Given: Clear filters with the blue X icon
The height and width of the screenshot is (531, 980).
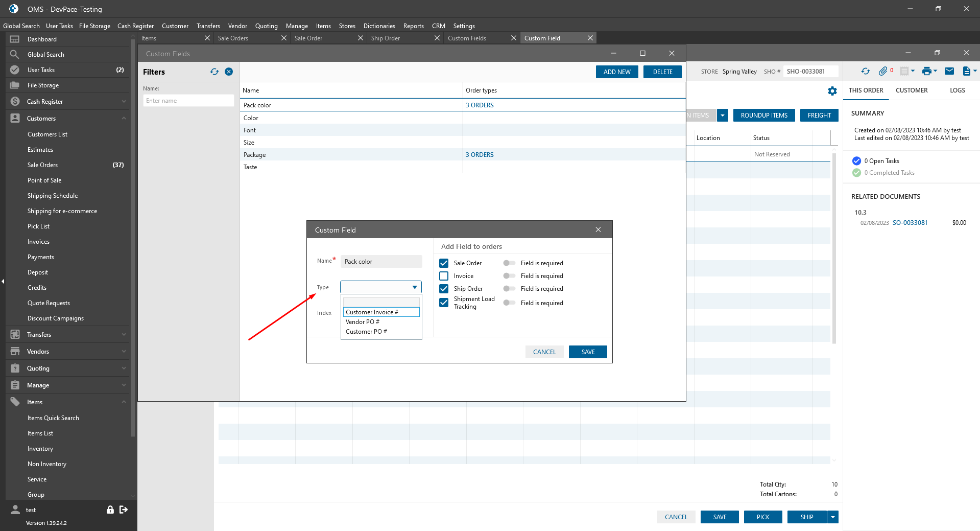Looking at the screenshot, I should click(x=229, y=72).
